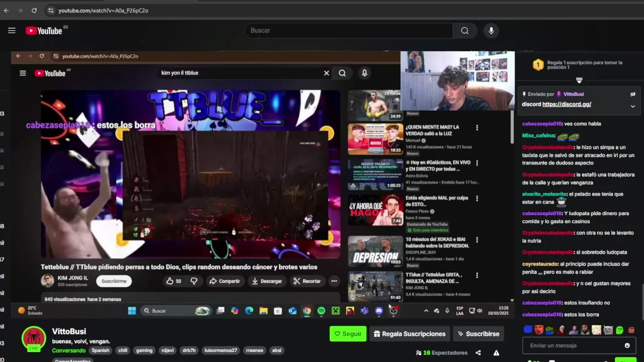The height and width of the screenshot is (362, 644).
Task: Click outer YouTube Buscar search field
Action: point(348,31)
